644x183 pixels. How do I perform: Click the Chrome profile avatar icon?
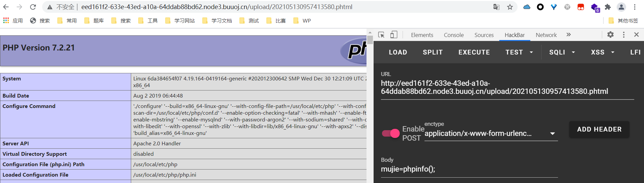click(x=621, y=7)
